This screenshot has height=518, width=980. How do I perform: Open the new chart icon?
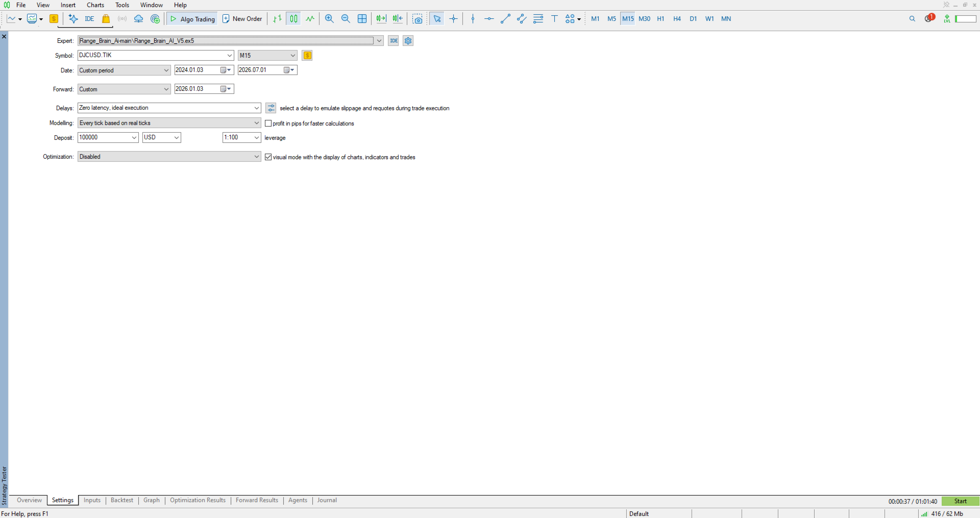(11, 19)
